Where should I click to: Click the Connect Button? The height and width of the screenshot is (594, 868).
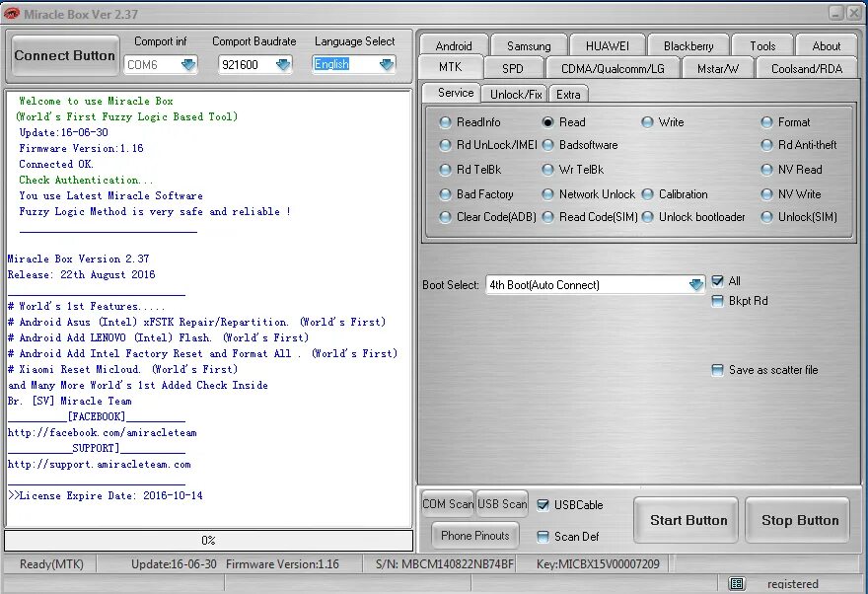coord(65,55)
